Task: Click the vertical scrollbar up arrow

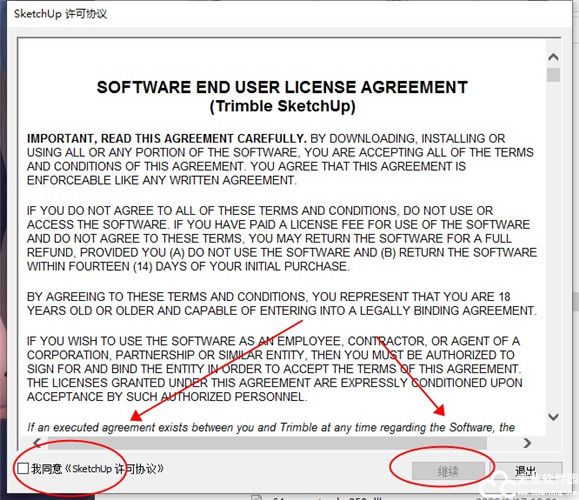Action: click(553, 57)
